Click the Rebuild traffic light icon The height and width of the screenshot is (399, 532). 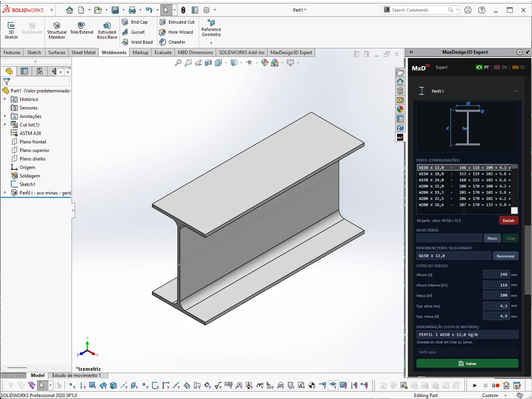pos(183,10)
